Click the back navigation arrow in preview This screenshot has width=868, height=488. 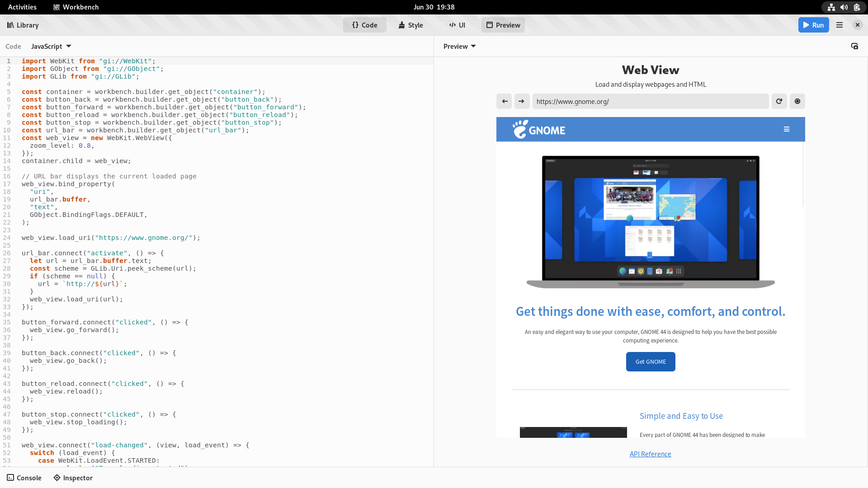tap(505, 101)
